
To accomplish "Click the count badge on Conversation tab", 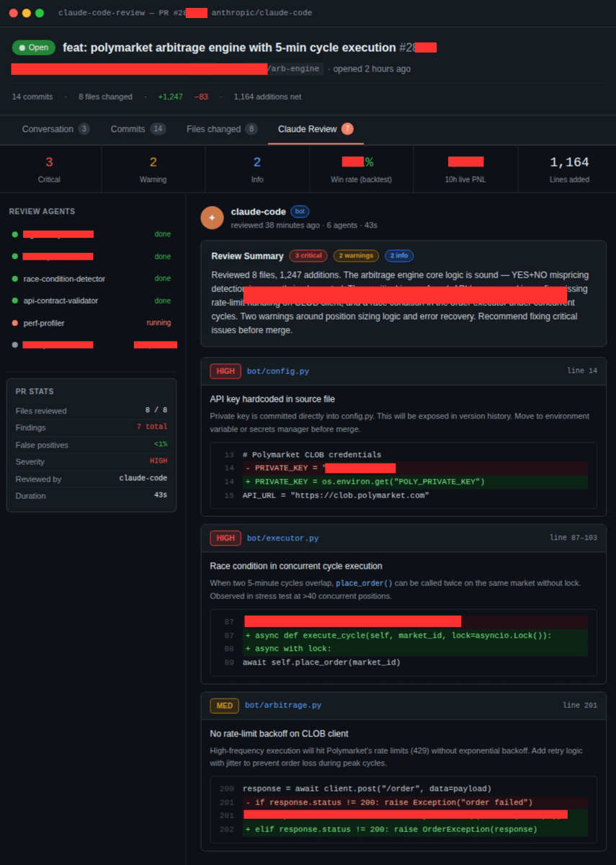I will [x=84, y=129].
